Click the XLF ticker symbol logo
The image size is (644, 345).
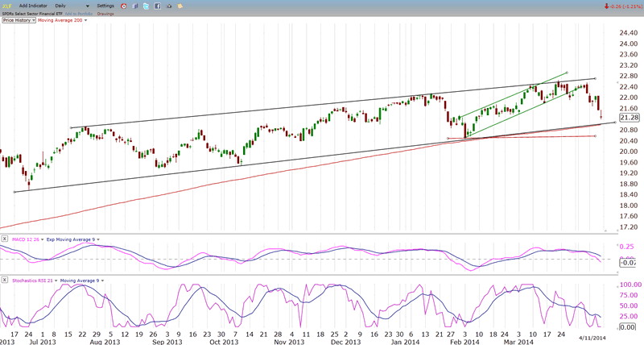click(x=6, y=5)
